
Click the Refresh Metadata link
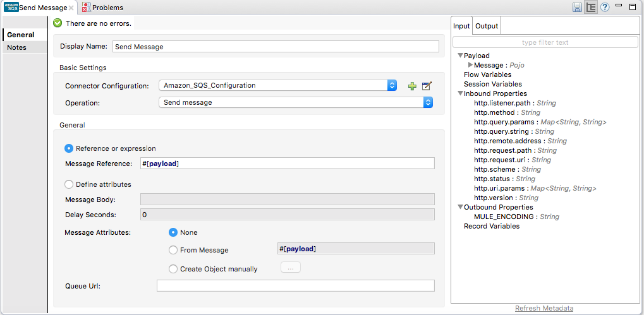coord(544,308)
